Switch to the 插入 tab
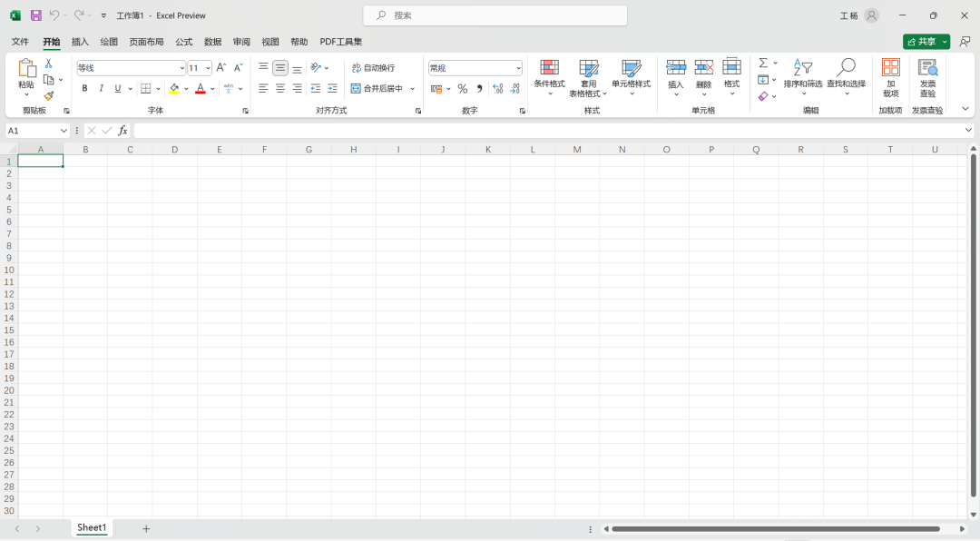This screenshot has width=980, height=541. pyautogui.click(x=80, y=41)
